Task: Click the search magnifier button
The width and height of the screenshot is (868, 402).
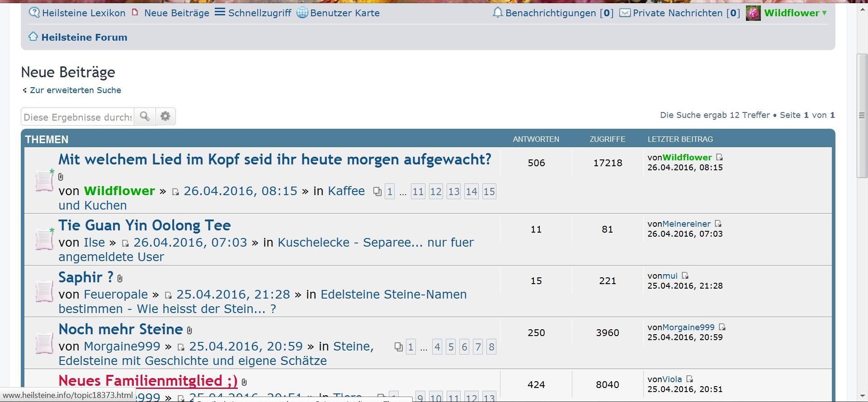Action: point(145,117)
